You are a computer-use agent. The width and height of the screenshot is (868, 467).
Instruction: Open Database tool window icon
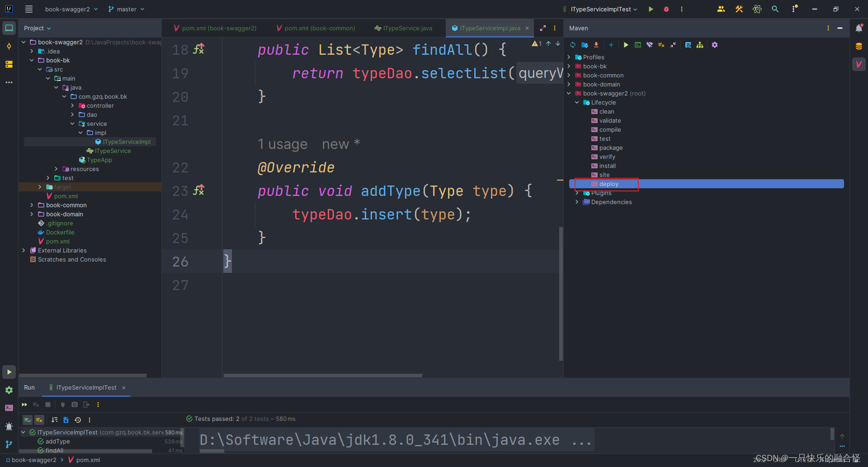pos(859,46)
